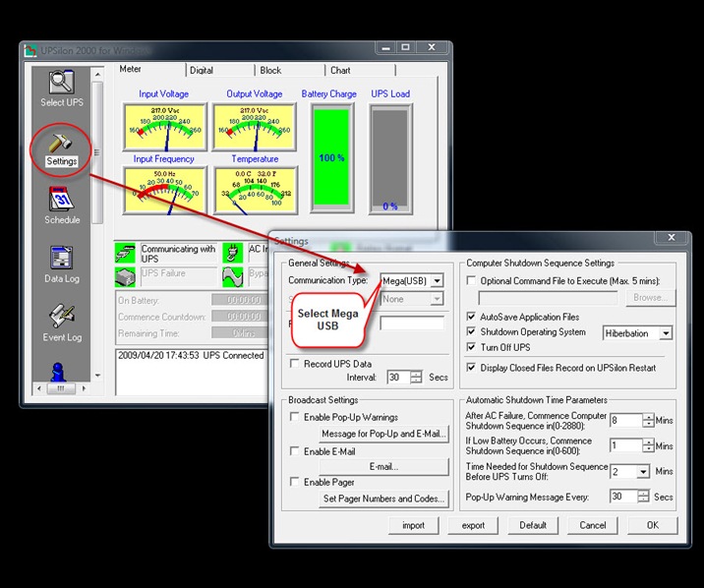Image resolution: width=704 pixels, height=588 pixels.
Task: Click the sidebar scroll up arrow
Action: tap(97, 73)
